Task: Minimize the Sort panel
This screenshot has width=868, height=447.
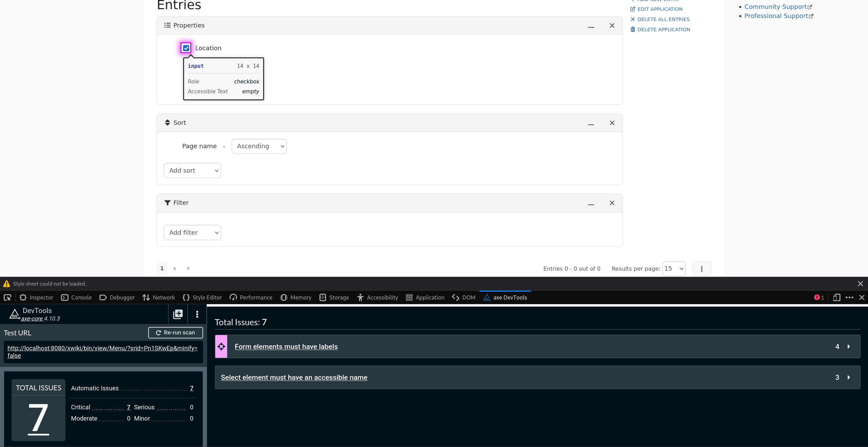Action: (591, 123)
